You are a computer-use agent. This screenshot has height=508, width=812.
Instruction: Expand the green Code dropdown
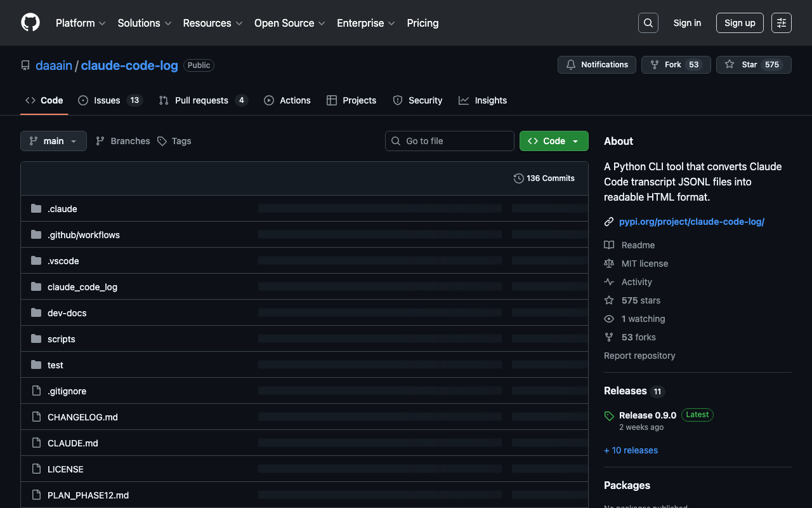tap(553, 141)
